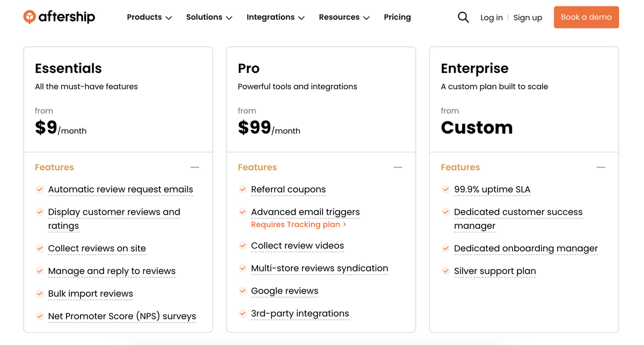This screenshot has width=644, height=345.
Task: Select Pricing in the navigation bar
Action: (397, 17)
